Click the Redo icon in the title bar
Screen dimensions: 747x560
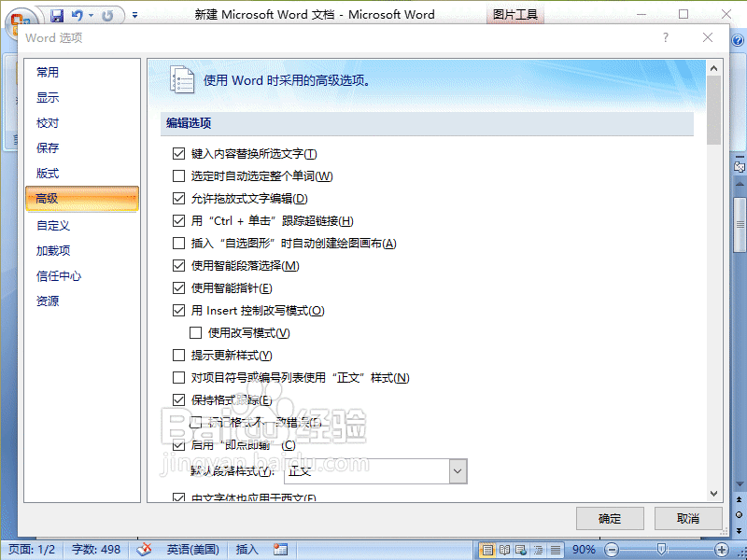tap(107, 16)
